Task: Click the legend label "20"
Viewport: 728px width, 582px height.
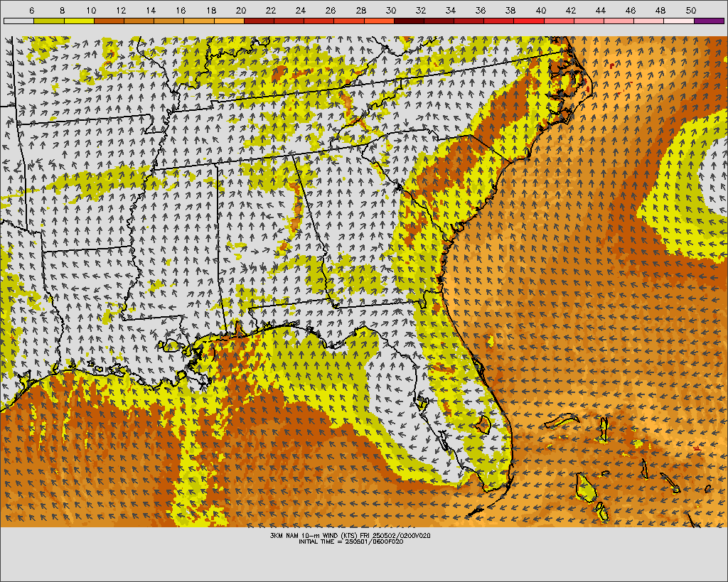Action: tap(240, 10)
